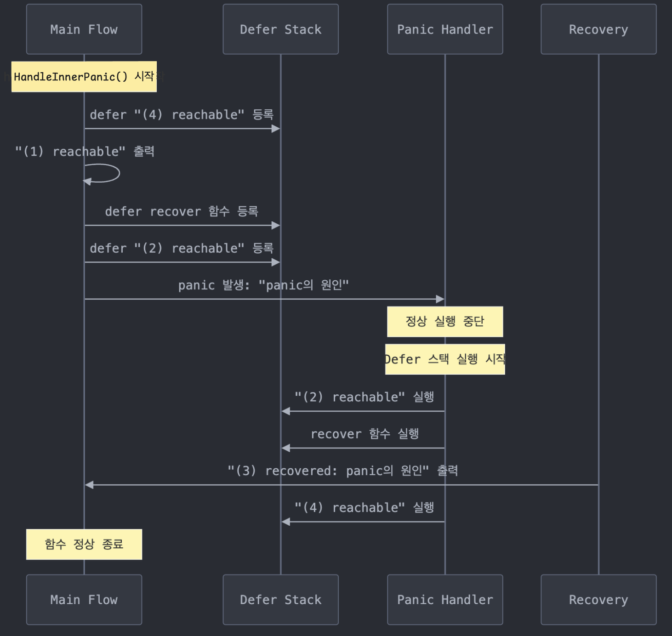672x636 pixels.
Task: Click the bottom Panic Handler participant box
Action: coord(444,599)
